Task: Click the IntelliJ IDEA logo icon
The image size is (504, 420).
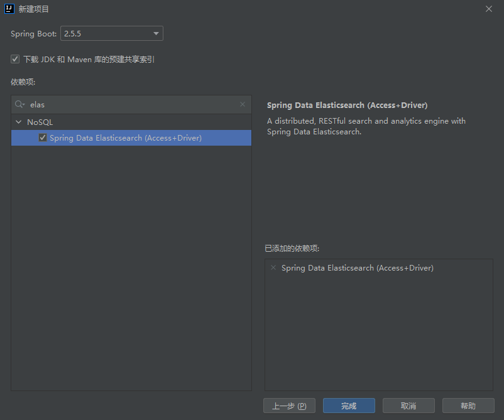Action: click(x=9, y=9)
